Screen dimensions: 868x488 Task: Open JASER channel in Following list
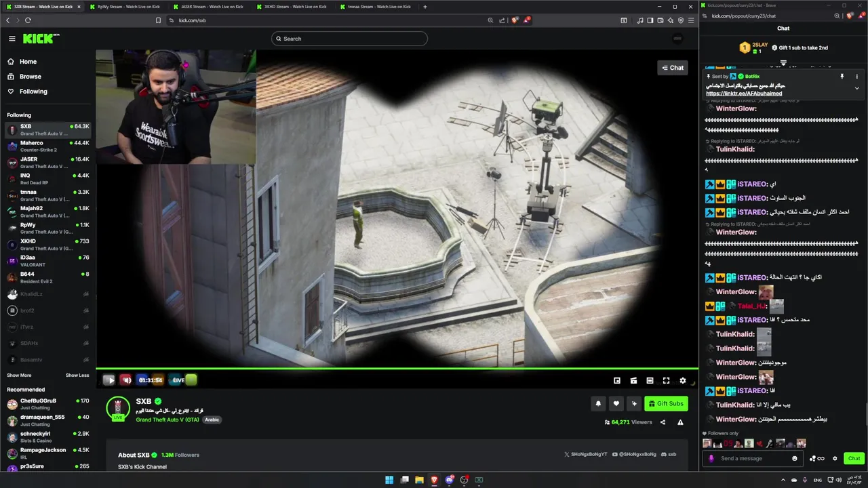click(x=47, y=163)
